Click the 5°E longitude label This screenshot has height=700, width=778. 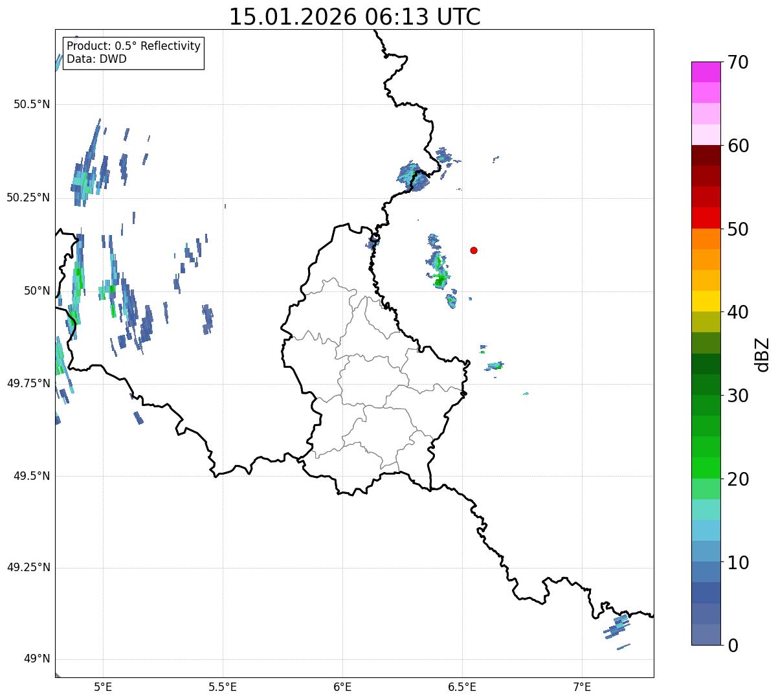103,686
